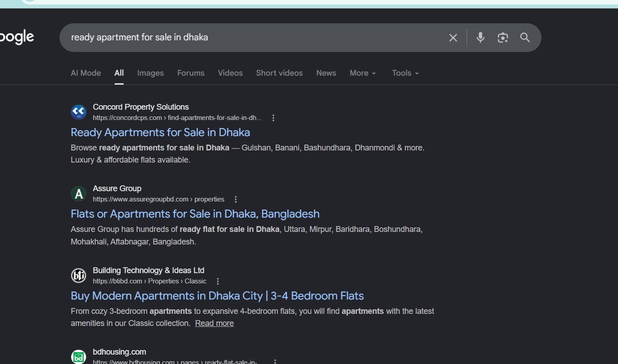
Task: Switch to the Forums tab
Action: (x=191, y=73)
